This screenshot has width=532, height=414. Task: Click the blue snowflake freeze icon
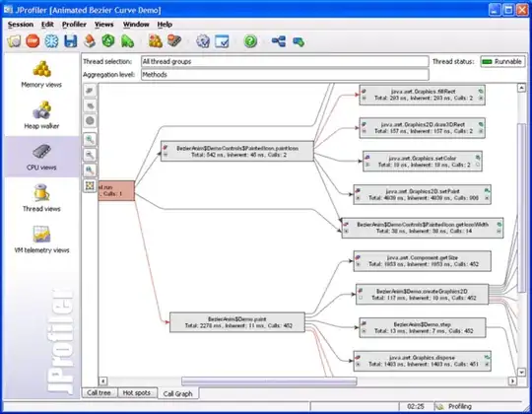pos(51,41)
